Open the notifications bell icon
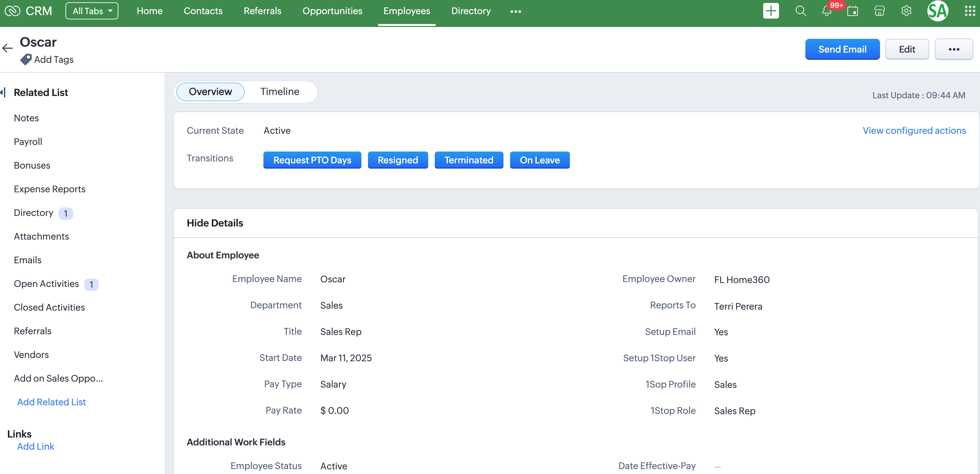The height and width of the screenshot is (474, 980). point(826,11)
